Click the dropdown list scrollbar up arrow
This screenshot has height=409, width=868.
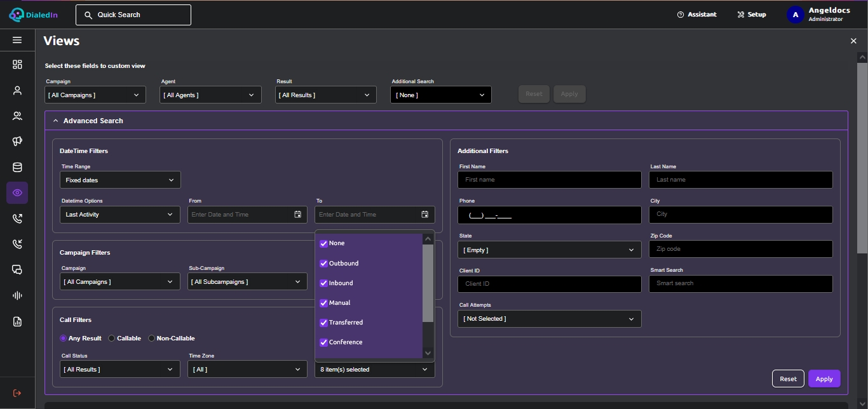[x=428, y=239]
